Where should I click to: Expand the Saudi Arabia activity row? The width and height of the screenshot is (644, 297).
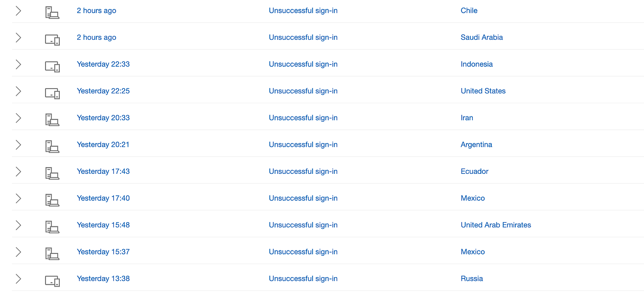click(18, 37)
